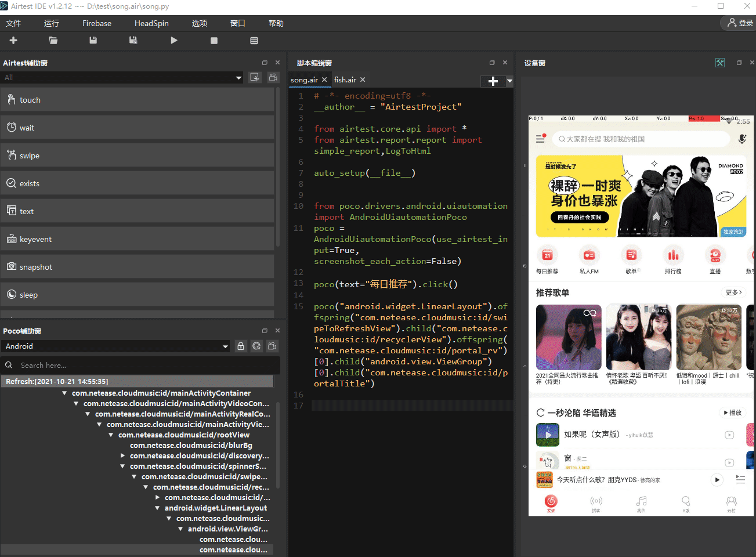Screen dimensions: 756x557
Task: Open the first recommended playlist thumbnail
Action: (x=569, y=338)
